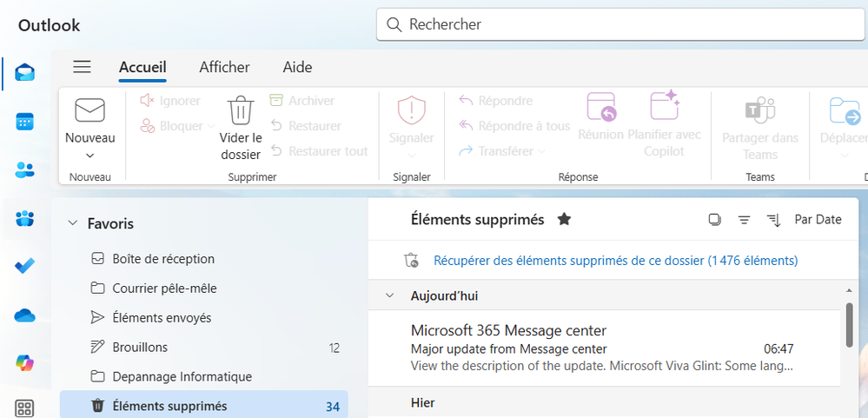The height and width of the screenshot is (418, 868).
Task: Open the Calendar app in the sidebar
Action: [24, 122]
